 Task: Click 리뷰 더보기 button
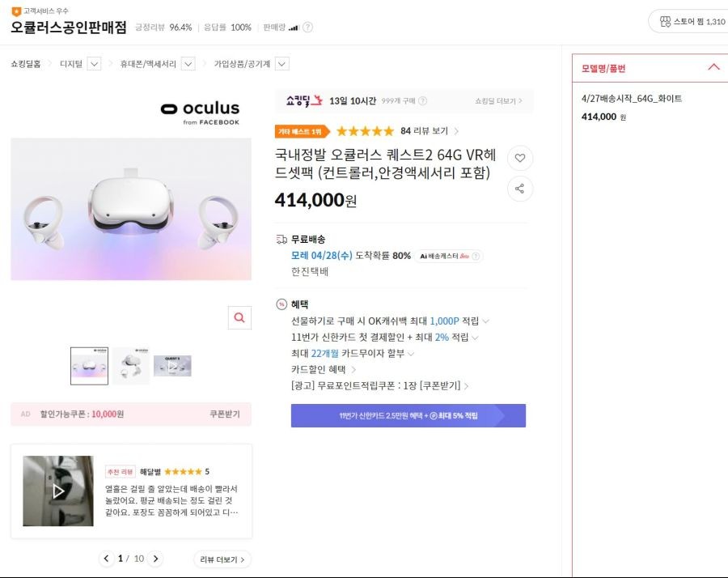(x=222, y=559)
